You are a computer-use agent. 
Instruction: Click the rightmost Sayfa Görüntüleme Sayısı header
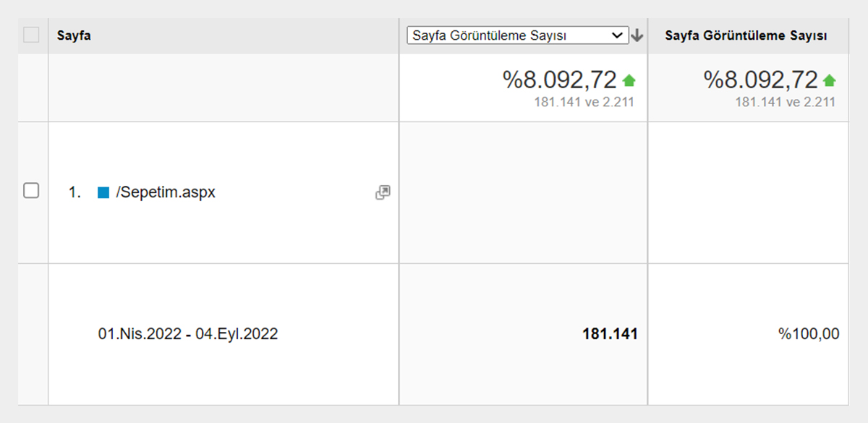coord(746,35)
